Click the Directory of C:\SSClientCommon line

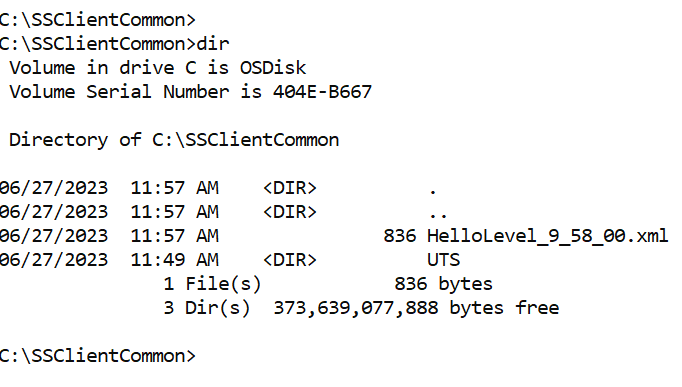click(174, 140)
